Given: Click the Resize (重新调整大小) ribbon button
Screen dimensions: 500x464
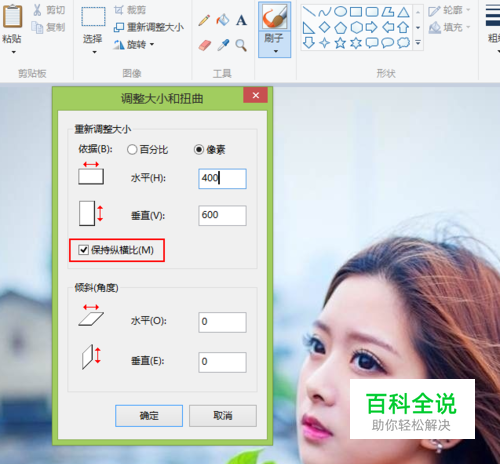Looking at the screenshot, I should point(149,27).
